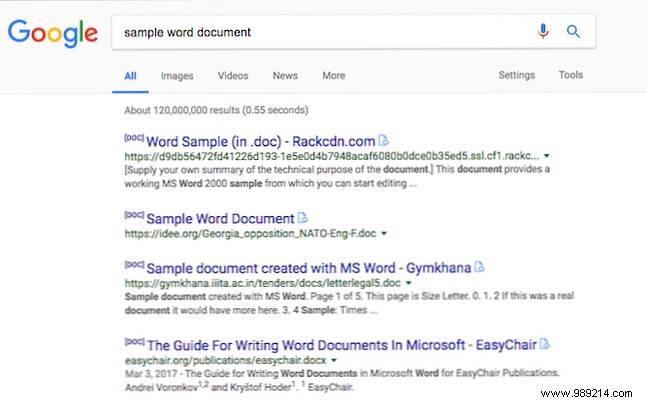Click gymkhana.iiita.ac.in letterlegal5.doc URL
The width and height of the screenshot is (647, 402).
click(263, 283)
